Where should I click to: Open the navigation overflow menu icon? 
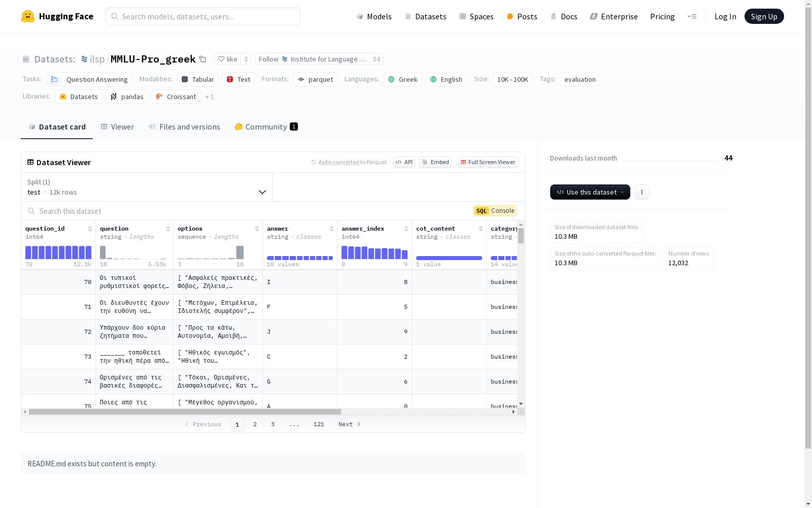692,16
